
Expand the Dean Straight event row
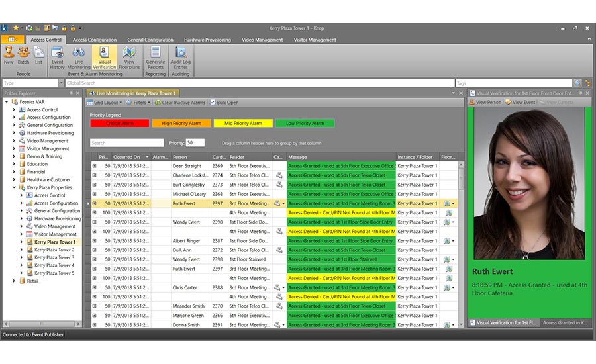94,166
